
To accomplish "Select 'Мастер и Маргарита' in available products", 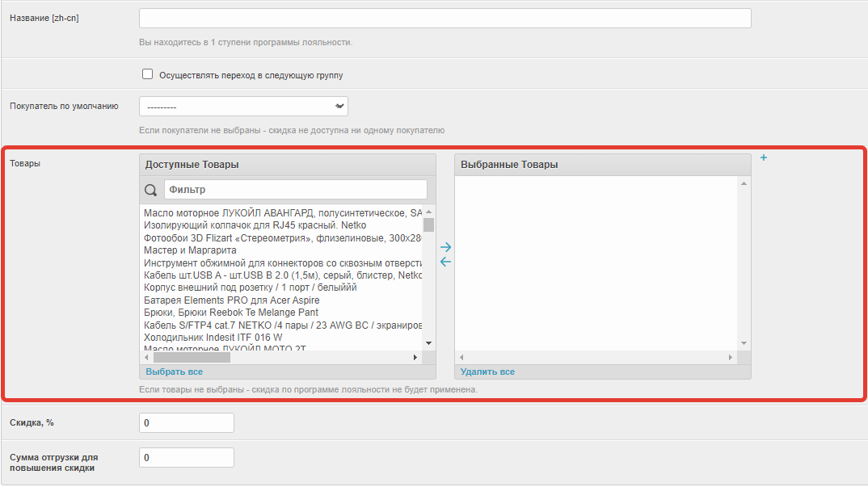I will [190, 250].
